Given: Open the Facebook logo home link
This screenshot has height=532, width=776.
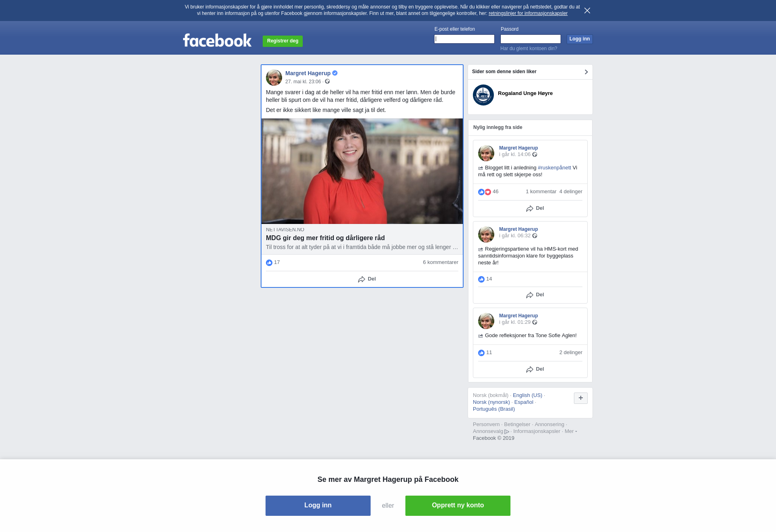Looking at the screenshot, I should tap(217, 40).
